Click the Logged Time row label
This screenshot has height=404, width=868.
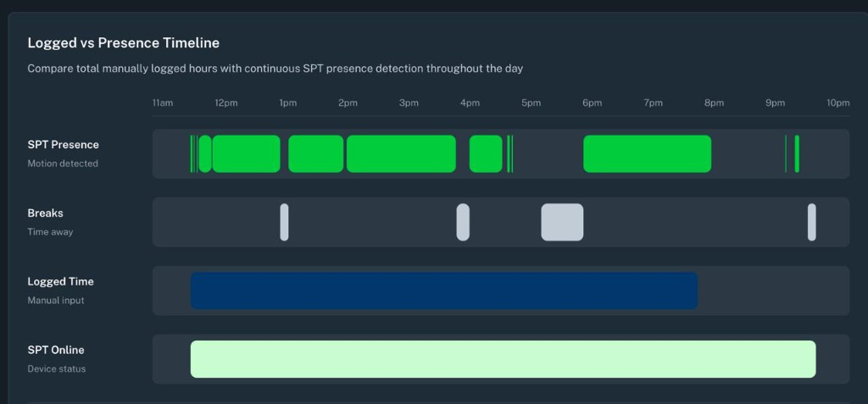point(60,282)
